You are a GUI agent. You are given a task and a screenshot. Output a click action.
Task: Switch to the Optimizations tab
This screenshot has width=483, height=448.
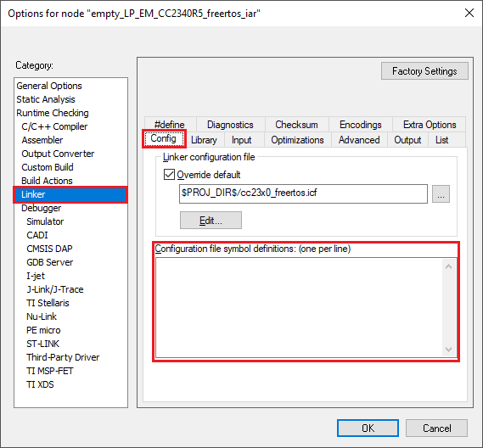tap(297, 140)
